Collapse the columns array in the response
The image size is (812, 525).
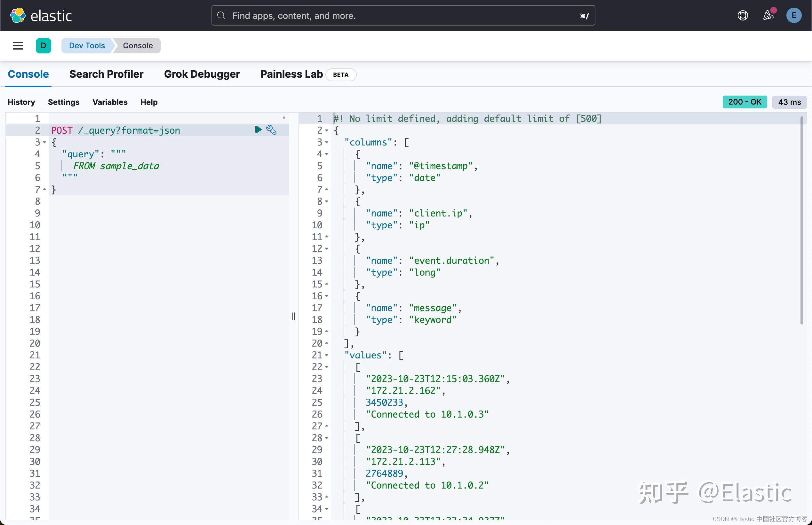(326, 143)
